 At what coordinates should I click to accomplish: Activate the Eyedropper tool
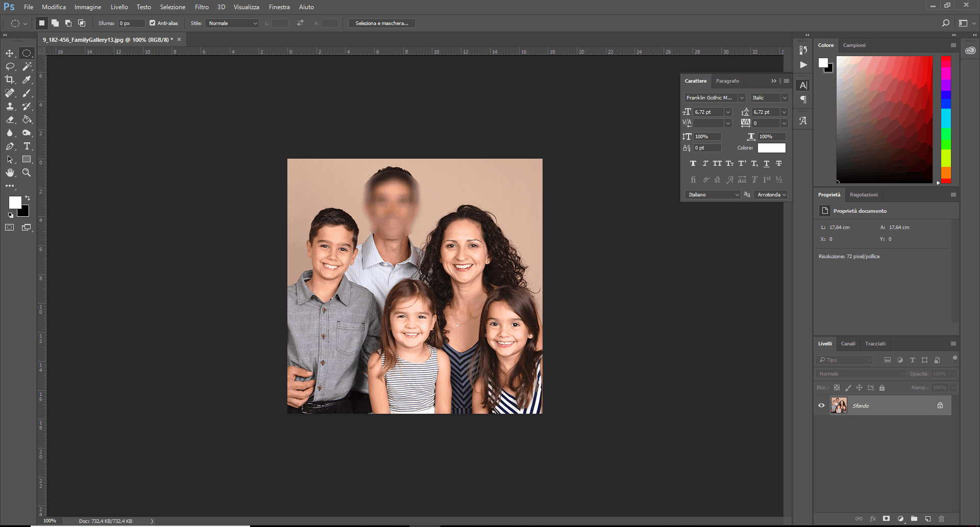pyautogui.click(x=27, y=80)
